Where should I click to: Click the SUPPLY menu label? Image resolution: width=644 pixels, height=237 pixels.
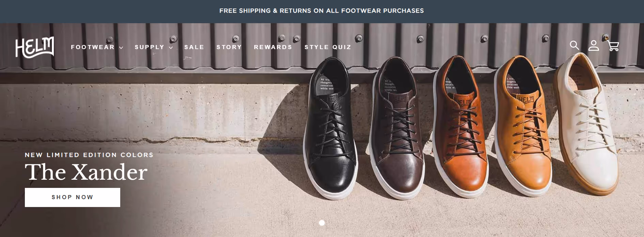[149, 47]
